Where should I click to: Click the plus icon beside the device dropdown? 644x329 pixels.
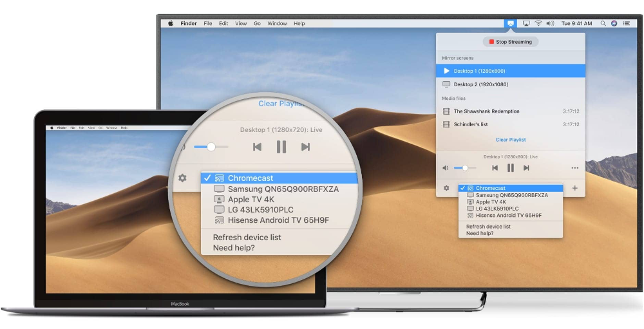coord(574,188)
